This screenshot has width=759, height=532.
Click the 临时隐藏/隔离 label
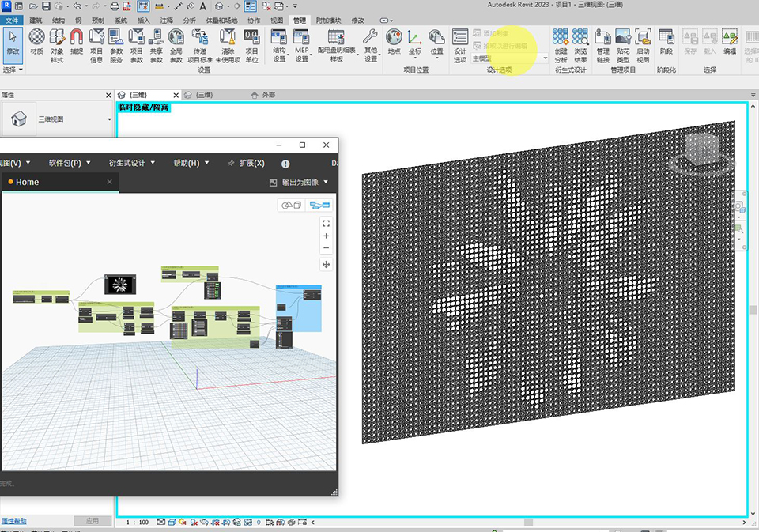(x=144, y=107)
